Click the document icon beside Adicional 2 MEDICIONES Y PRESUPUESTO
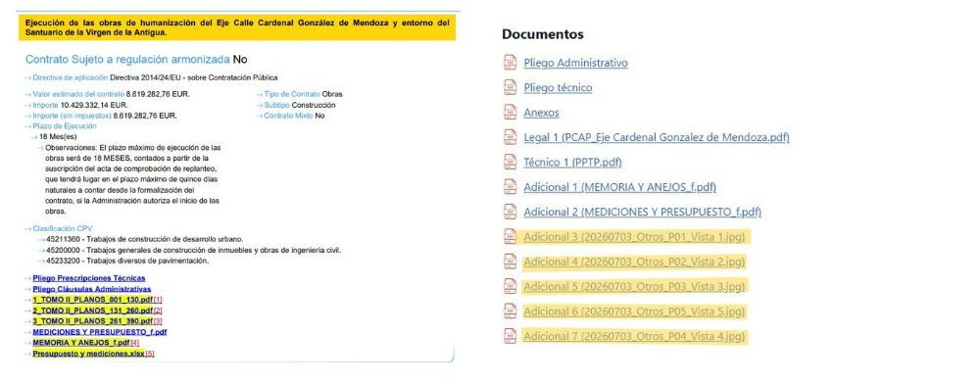Screen dimensions: 980x384 point(511,212)
